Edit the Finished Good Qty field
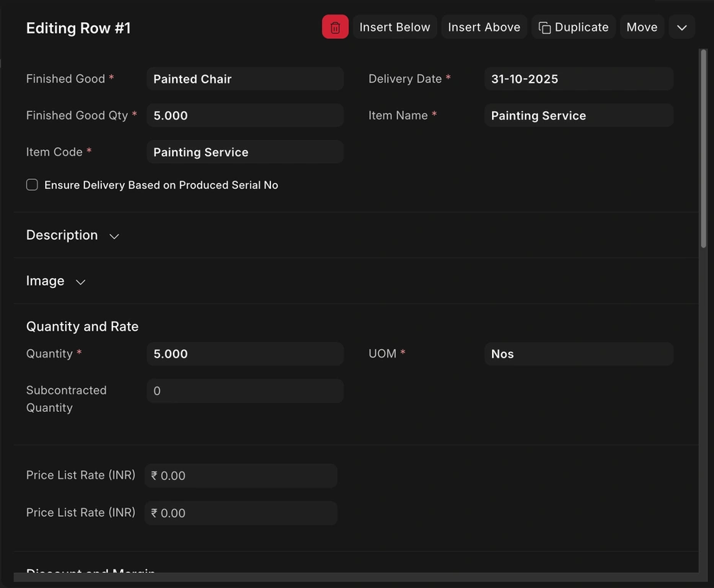Viewport: 714px width, 588px height. (244, 116)
